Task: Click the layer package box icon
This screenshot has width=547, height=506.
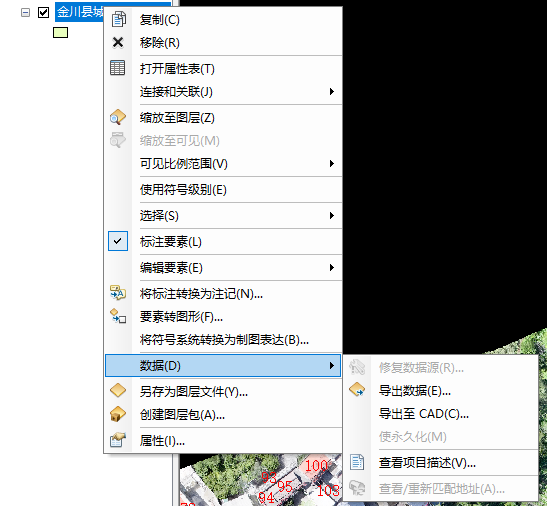Action: 118,414
